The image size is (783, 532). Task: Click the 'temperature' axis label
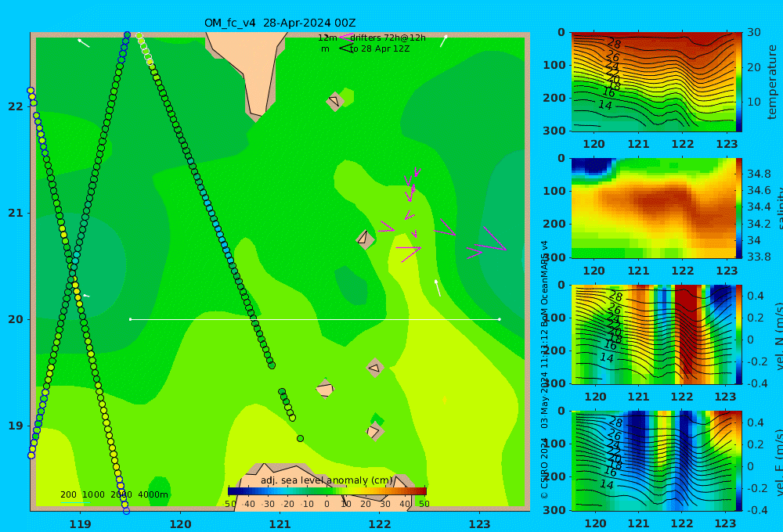(773, 82)
